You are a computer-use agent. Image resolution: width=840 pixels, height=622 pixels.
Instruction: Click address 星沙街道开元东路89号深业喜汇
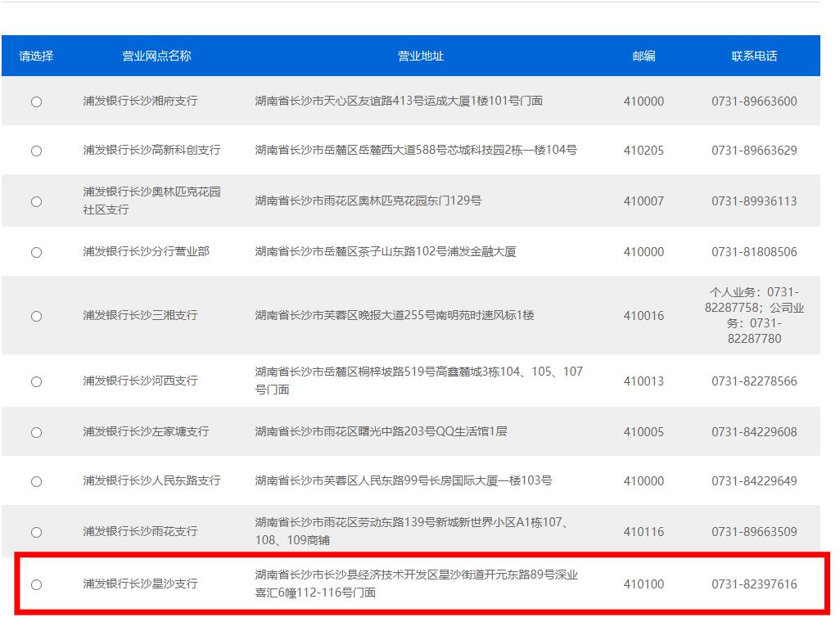(x=417, y=584)
